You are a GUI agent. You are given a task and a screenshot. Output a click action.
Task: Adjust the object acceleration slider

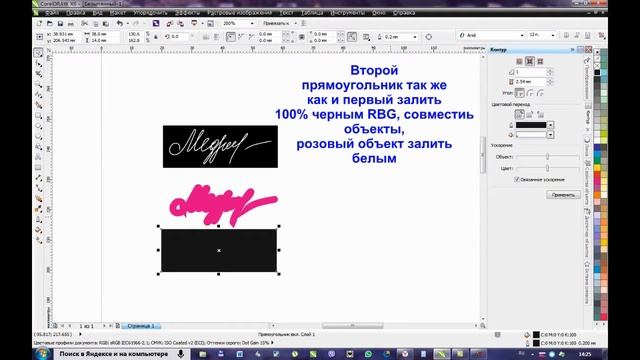(547, 157)
